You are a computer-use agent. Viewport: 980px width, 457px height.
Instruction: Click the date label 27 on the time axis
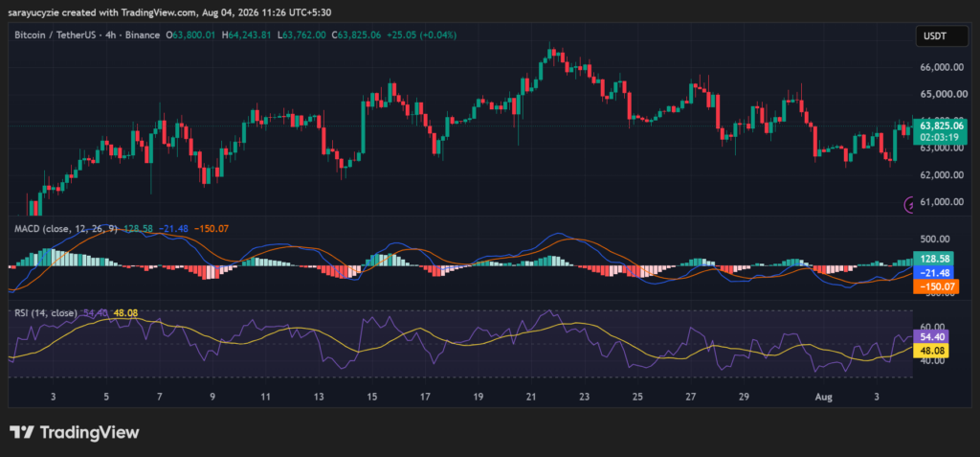(x=691, y=397)
